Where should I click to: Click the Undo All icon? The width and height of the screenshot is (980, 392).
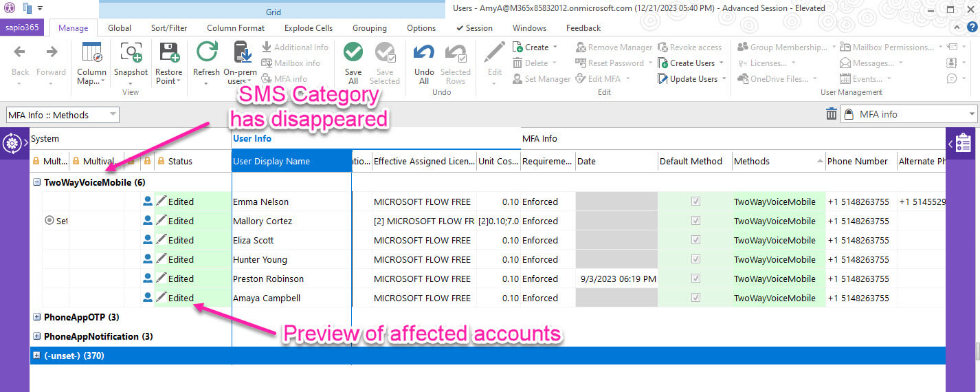[x=424, y=53]
